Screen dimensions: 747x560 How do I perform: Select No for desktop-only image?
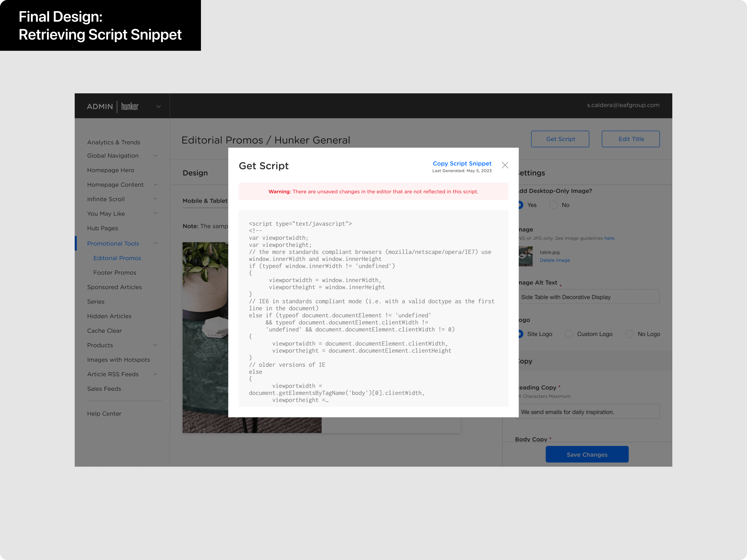pos(554,205)
